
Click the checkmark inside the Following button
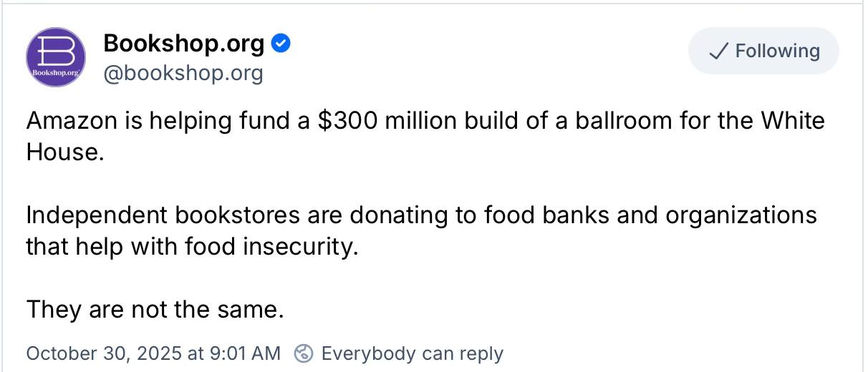pyautogui.click(x=718, y=52)
